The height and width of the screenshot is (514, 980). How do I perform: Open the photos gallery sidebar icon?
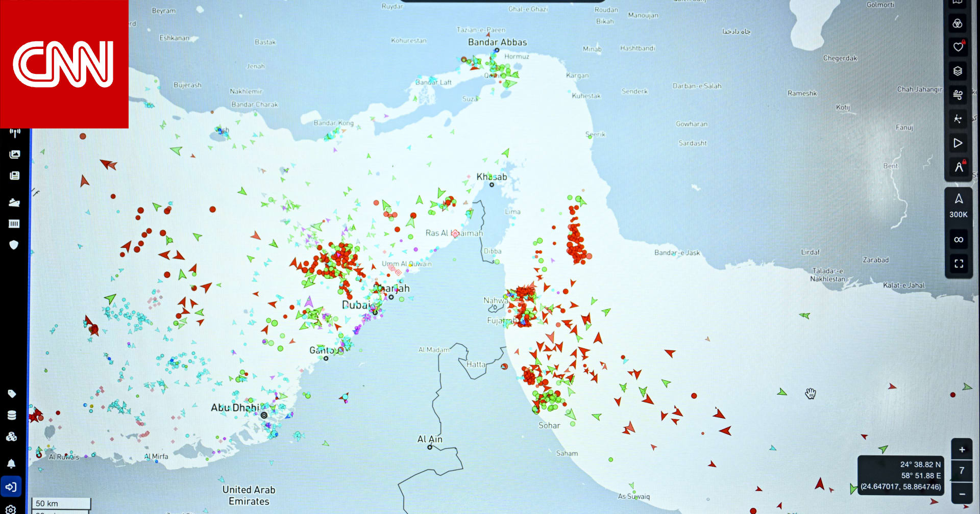pyautogui.click(x=14, y=155)
